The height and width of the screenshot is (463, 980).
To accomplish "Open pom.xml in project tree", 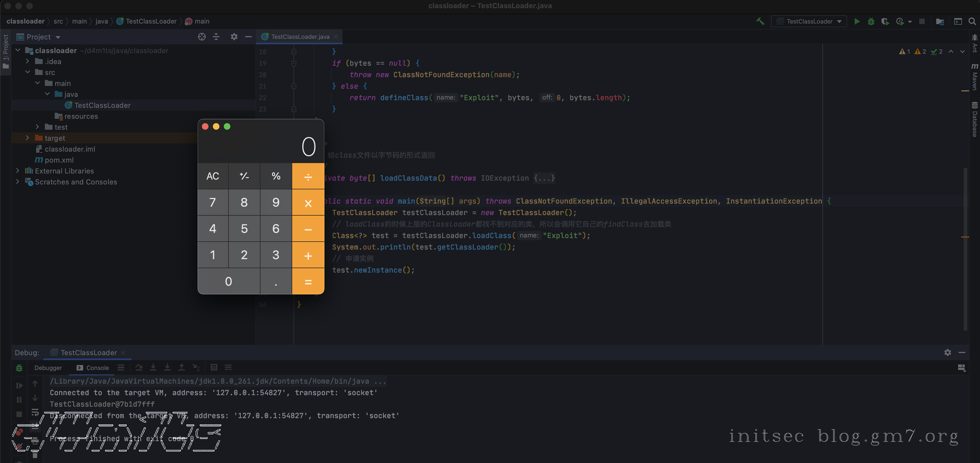I will [59, 160].
